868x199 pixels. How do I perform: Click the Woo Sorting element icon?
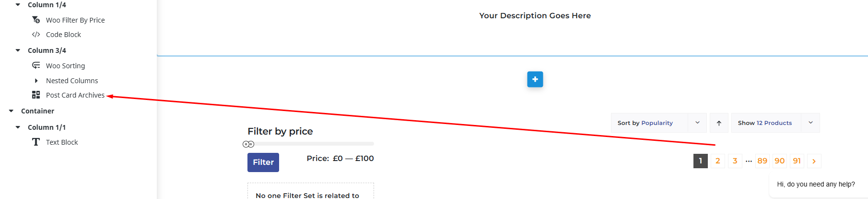click(x=36, y=65)
